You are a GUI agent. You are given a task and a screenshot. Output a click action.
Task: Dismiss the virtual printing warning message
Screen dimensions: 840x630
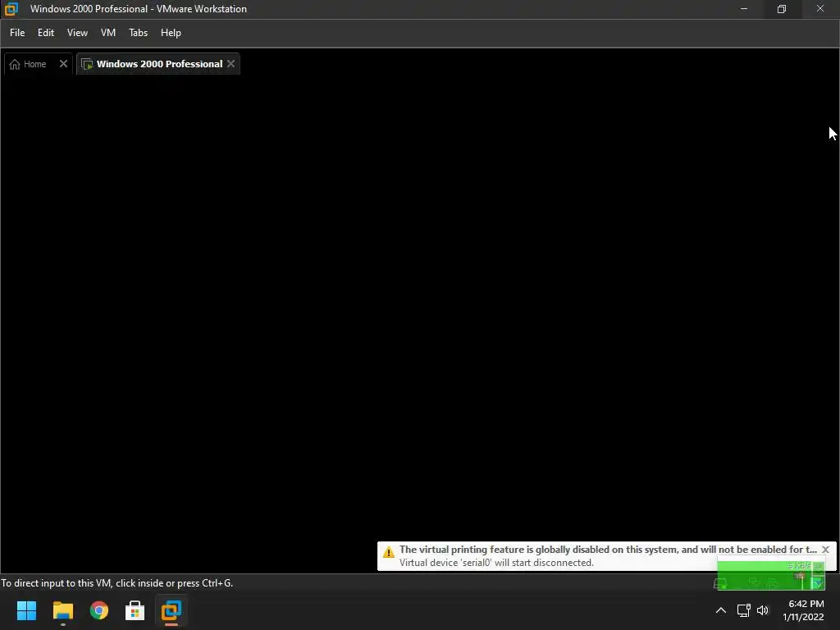(825, 550)
